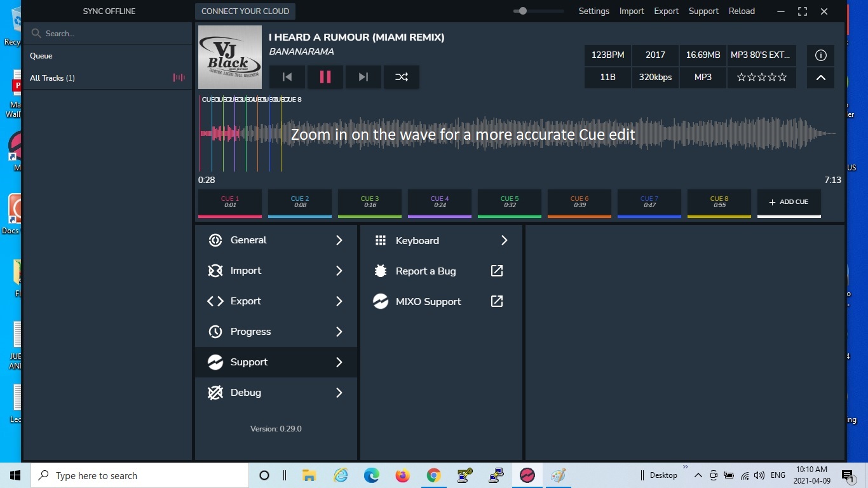The image size is (868, 488).
Task: Click the SYNC OFFLINE status toggle
Action: point(109,11)
